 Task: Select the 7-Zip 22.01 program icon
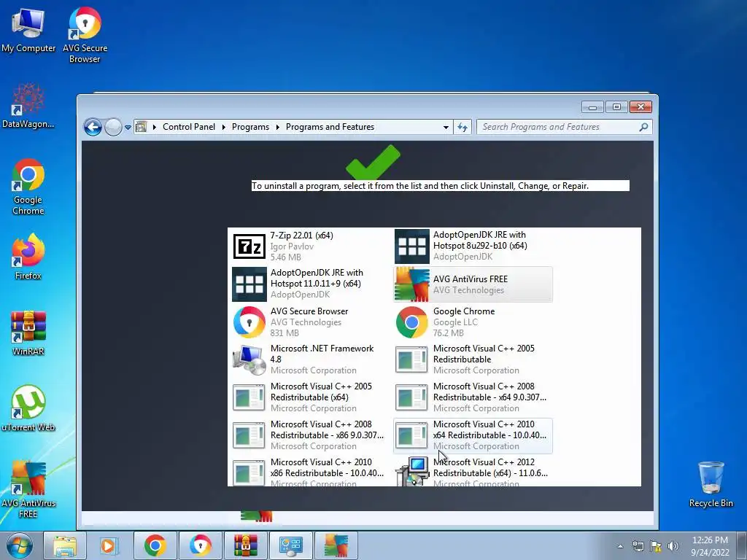pos(249,246)
